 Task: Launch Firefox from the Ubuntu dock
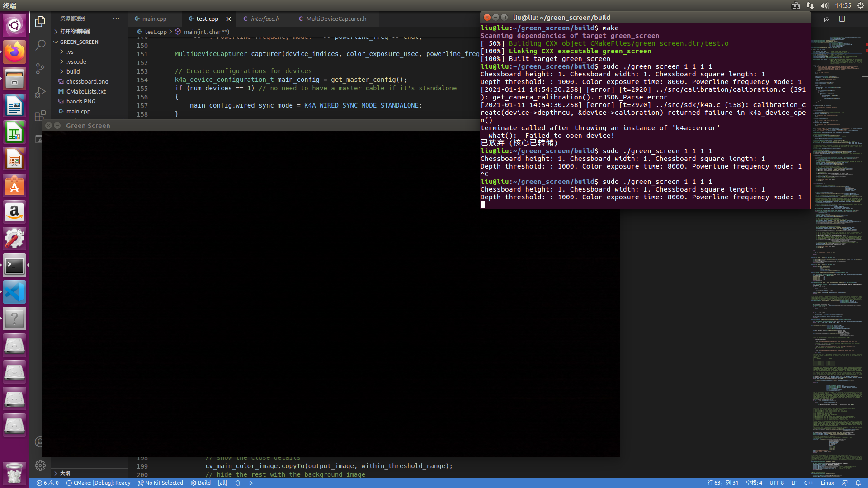point(14,52)
